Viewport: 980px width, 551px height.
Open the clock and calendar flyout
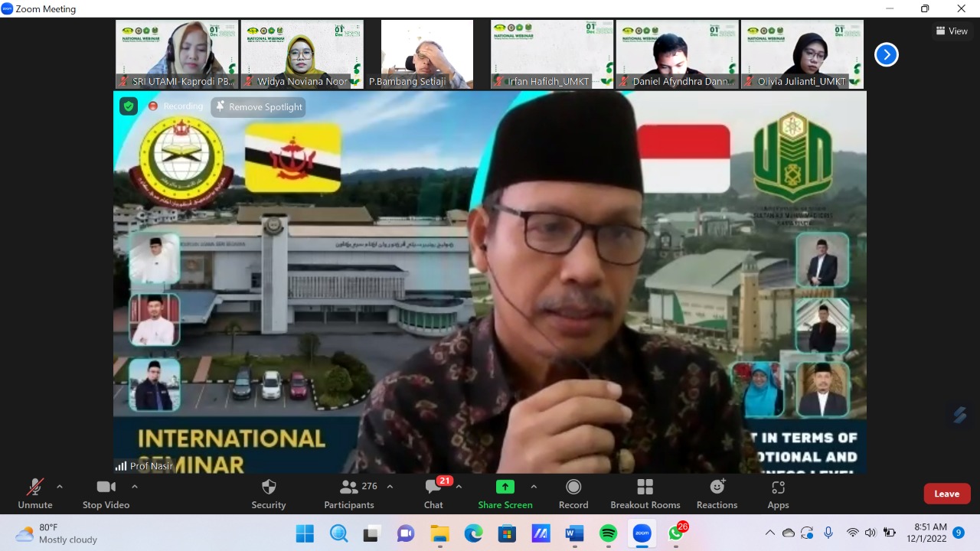(x=926, y=533)
